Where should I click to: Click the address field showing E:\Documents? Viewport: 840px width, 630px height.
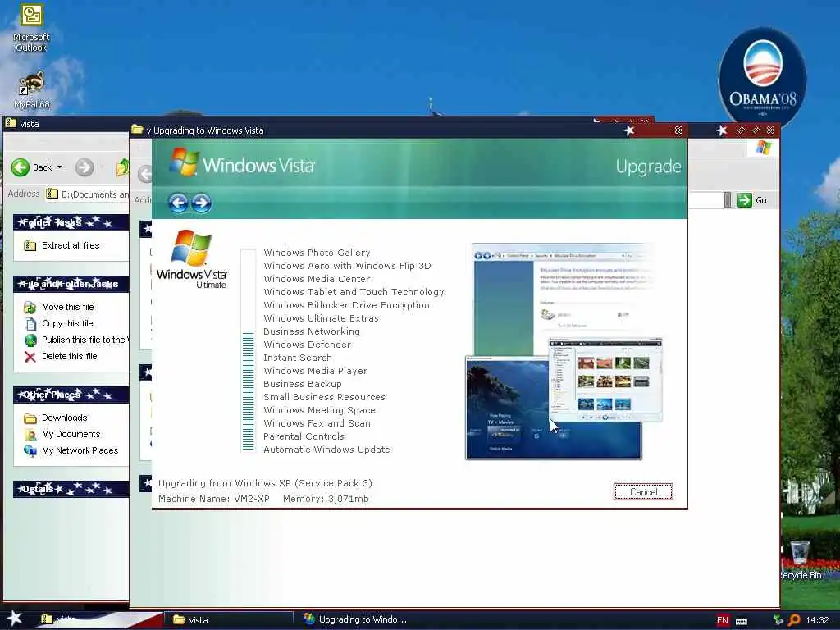(87, 194)
